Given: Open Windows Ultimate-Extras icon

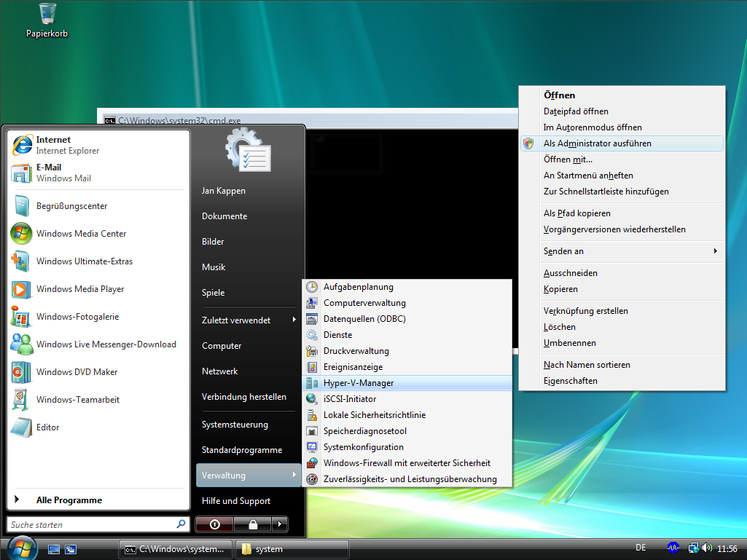Looking at the screenshot, I should tap(22, 261).
